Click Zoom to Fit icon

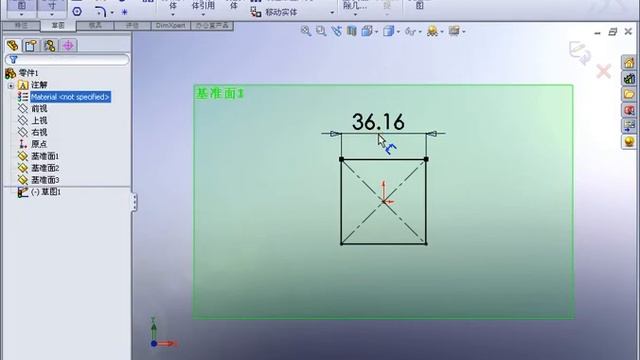306,31
